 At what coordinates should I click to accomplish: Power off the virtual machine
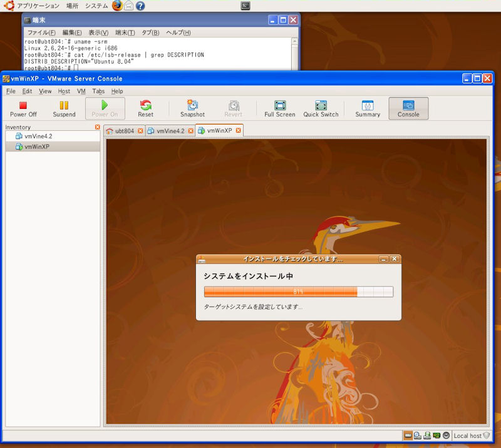[23, 109]
